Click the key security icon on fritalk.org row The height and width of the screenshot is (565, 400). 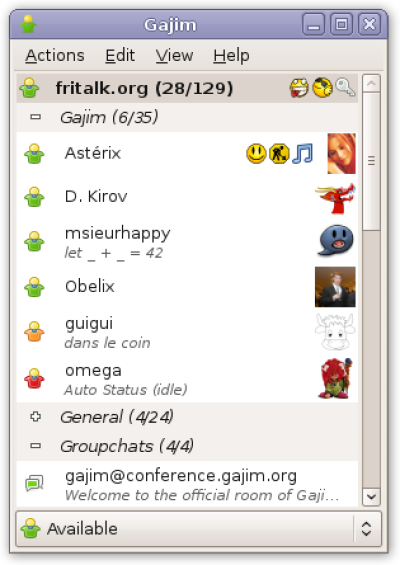click(345, 88)
